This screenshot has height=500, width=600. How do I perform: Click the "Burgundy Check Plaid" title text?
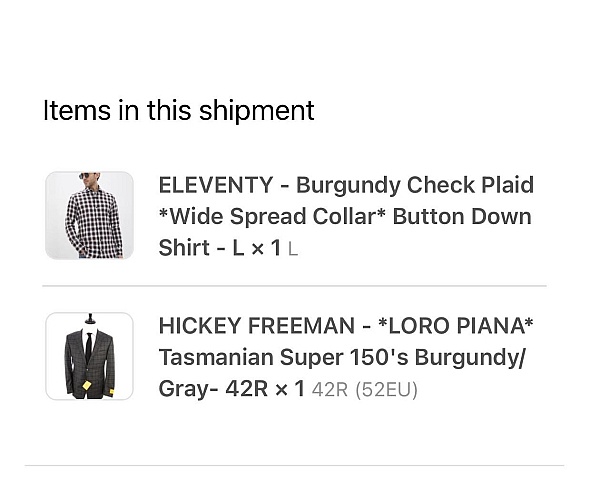pos(415,185)
